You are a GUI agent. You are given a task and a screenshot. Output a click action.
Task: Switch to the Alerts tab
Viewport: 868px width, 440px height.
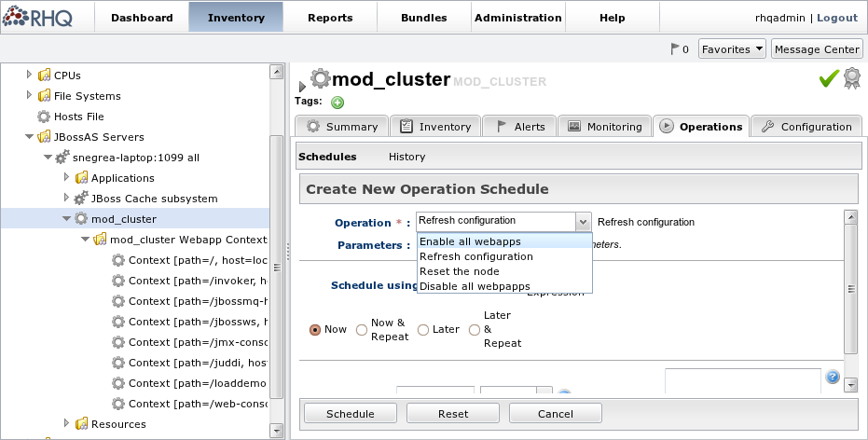(520, 126)
